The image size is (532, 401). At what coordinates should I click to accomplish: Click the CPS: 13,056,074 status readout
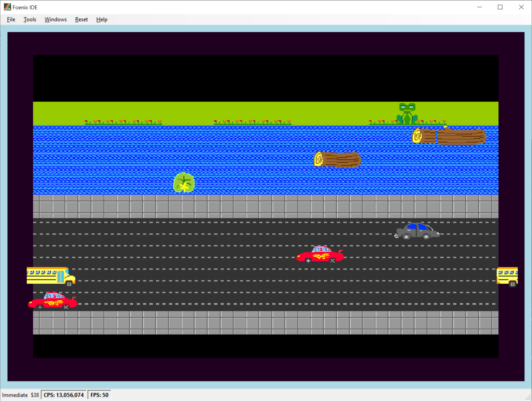(x=64, y=395)
